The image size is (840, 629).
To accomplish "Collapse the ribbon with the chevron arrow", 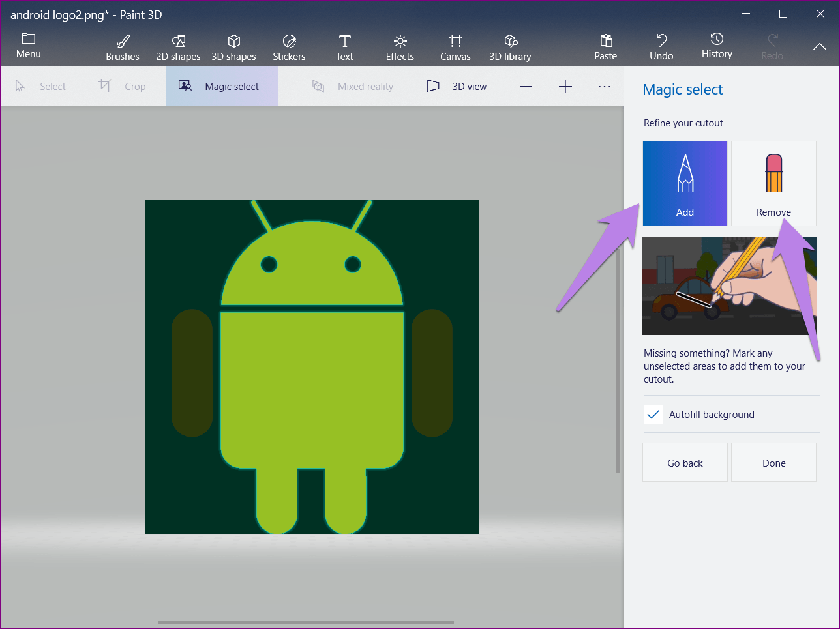I will (820, 46).
